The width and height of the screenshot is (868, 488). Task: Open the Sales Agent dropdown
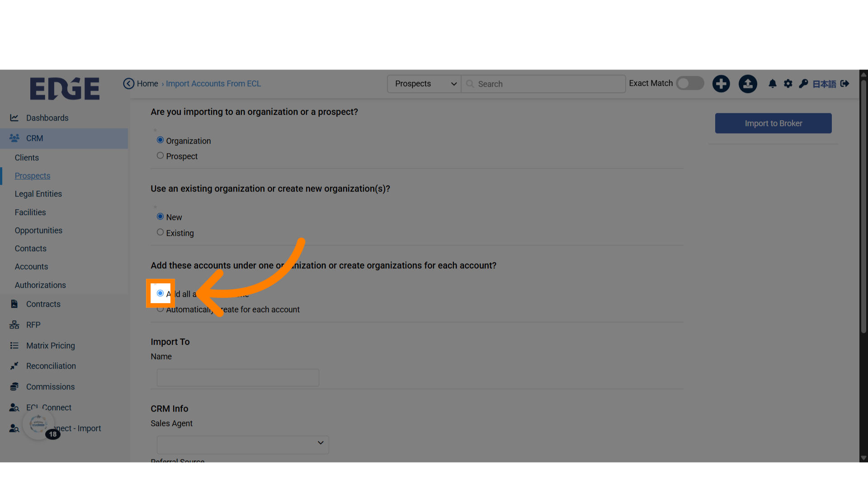click(243, 445)
